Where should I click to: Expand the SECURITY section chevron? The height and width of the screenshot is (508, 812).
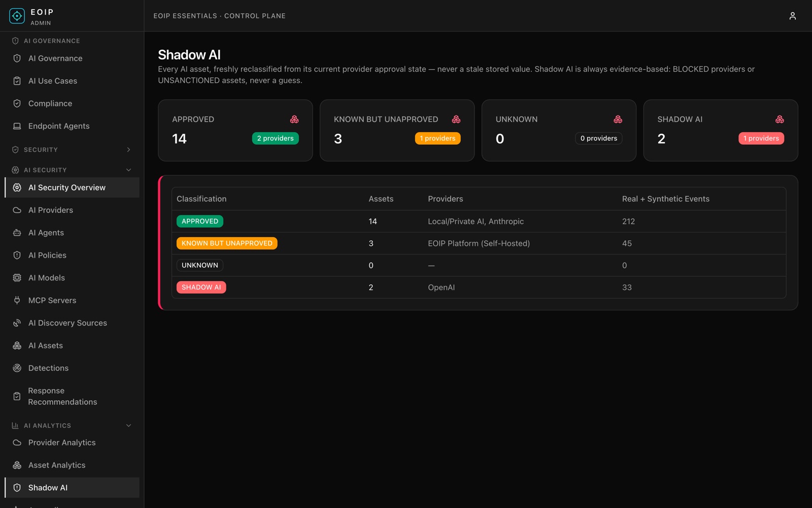click(128, 150)
